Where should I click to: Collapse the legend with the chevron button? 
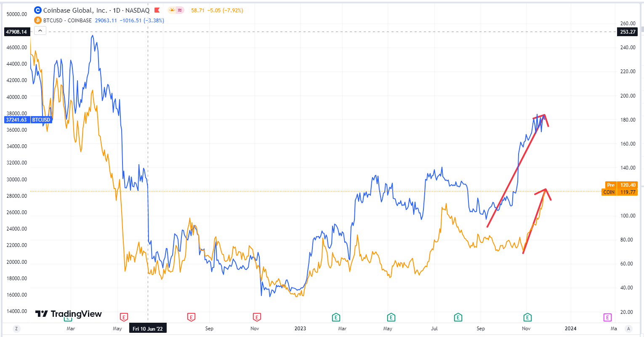point(40,31)
